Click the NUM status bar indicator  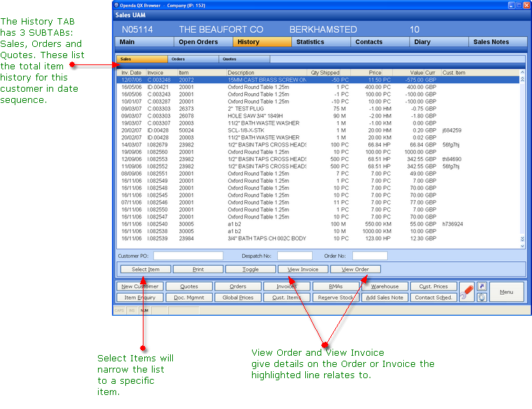[x=144, y=310]
